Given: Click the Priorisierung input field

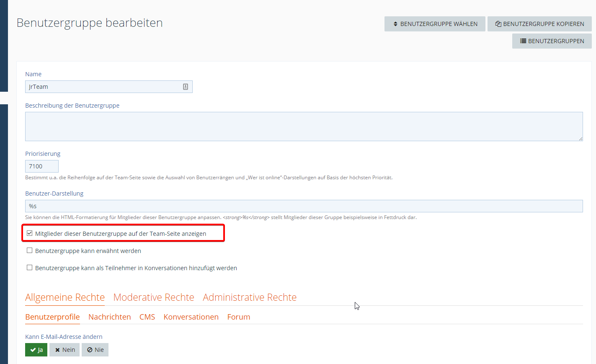Looking at the screenshot, I should coord(42,166).
